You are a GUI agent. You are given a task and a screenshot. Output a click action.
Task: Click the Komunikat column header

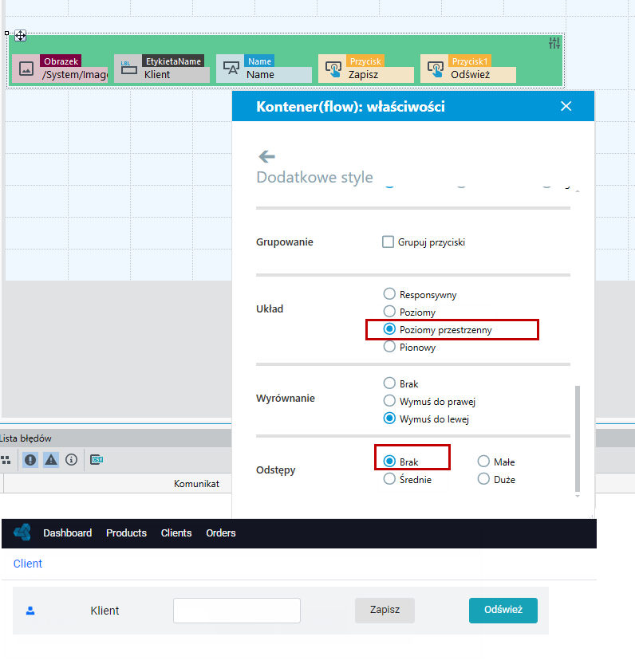tap(196, 483)
